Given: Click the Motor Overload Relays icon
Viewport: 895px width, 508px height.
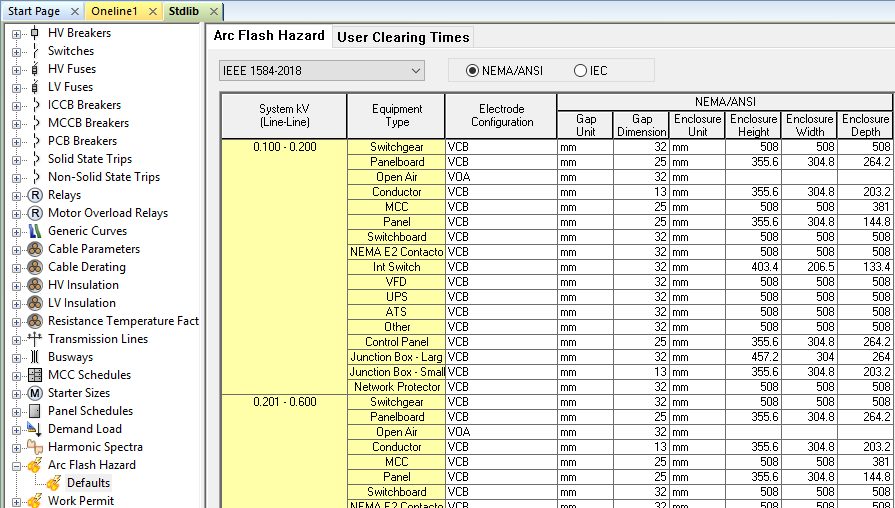Looking at the screenshot, I should pos(35,213).
